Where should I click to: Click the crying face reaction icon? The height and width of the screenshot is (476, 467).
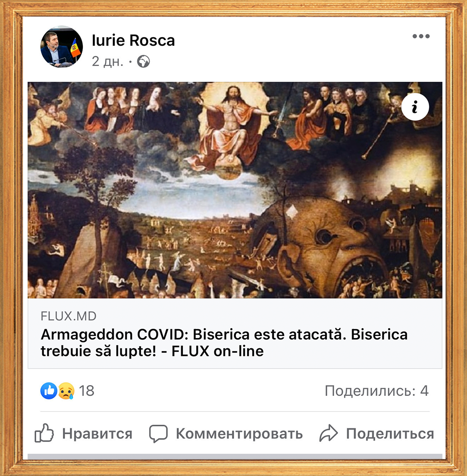66,391
